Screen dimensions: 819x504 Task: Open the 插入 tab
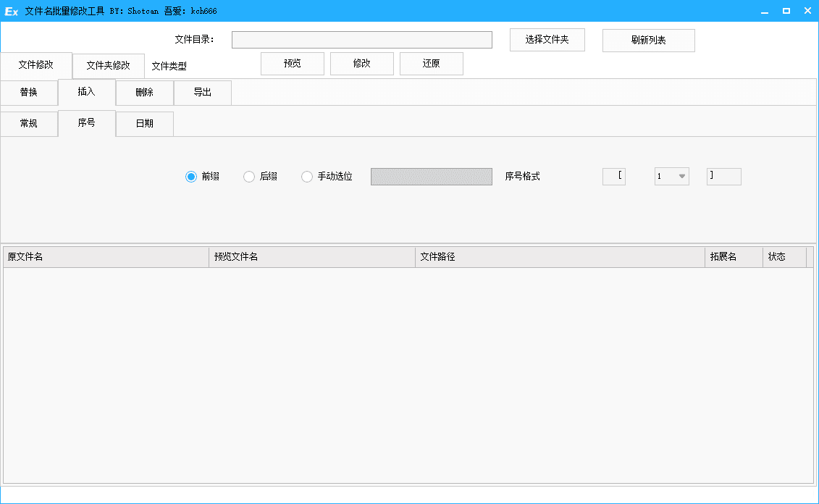87,92
